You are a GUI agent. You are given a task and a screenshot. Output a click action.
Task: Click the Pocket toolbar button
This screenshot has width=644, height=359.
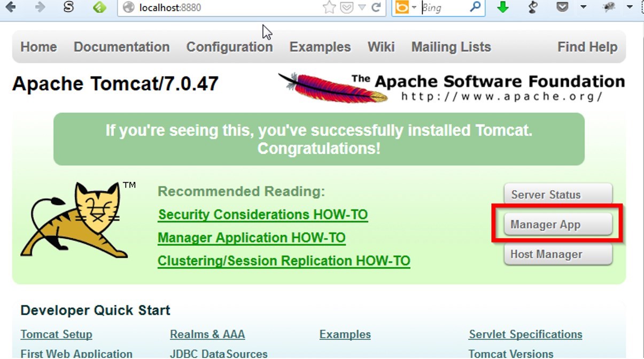click(x=562, y=7)
